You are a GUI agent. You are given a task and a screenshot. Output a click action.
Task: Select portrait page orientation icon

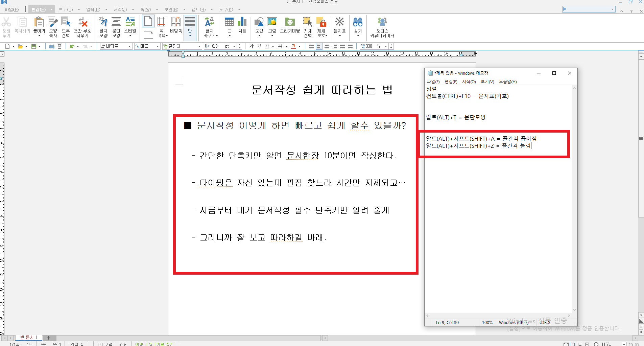(x=148, y=21)
